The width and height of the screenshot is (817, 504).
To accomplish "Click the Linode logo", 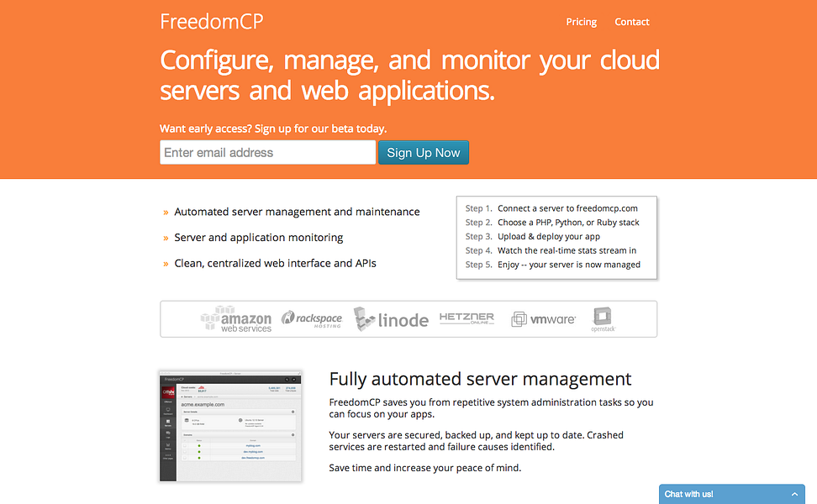I will [x=391, y=319].
